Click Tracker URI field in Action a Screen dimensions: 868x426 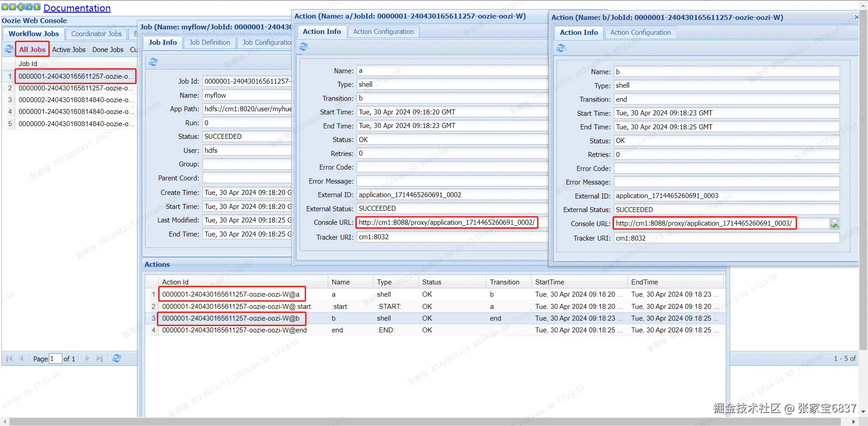point(452,237)
